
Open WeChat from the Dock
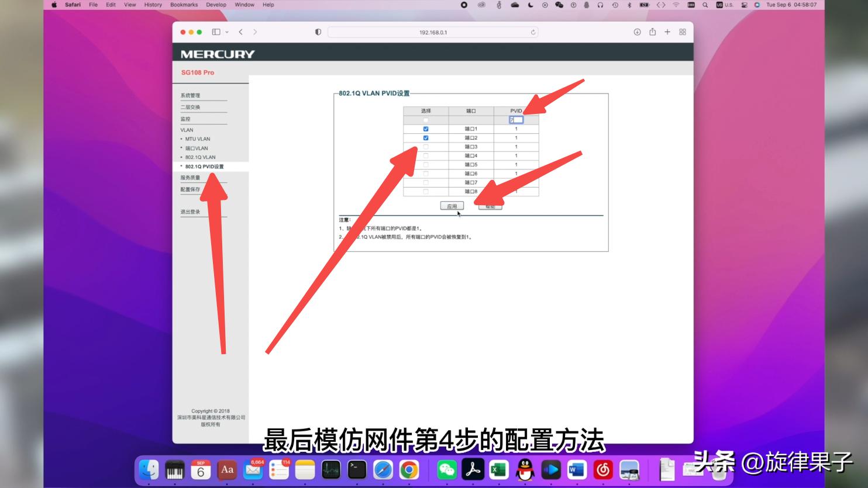tap(446, 469)
